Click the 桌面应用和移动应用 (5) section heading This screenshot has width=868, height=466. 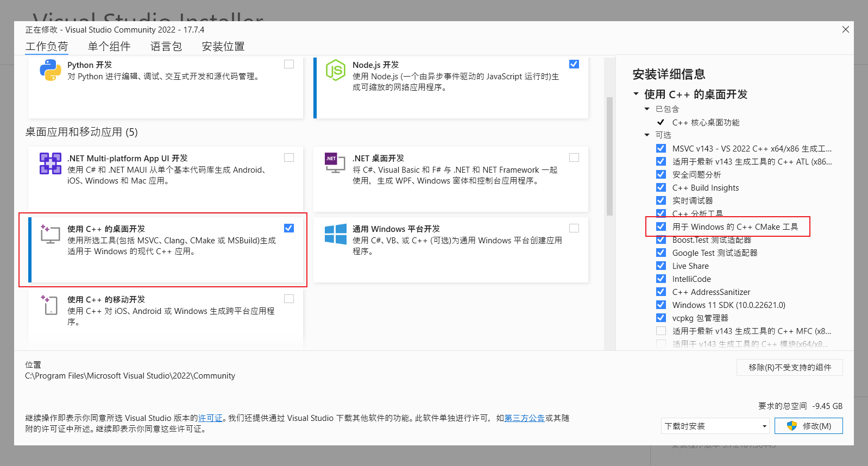click(x=81, y=132)
